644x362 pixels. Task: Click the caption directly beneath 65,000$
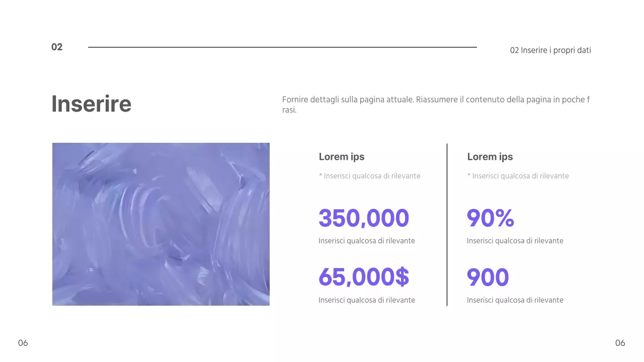click(367, 300)
